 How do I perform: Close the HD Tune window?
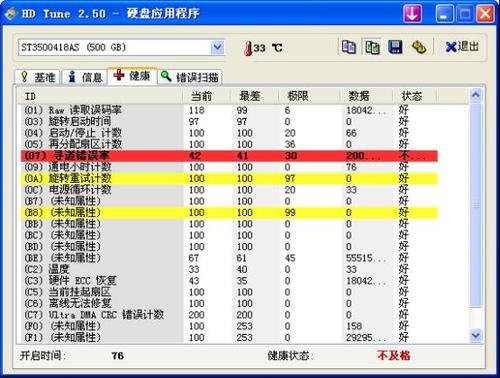pyautogui.click(x=485, y=14)
